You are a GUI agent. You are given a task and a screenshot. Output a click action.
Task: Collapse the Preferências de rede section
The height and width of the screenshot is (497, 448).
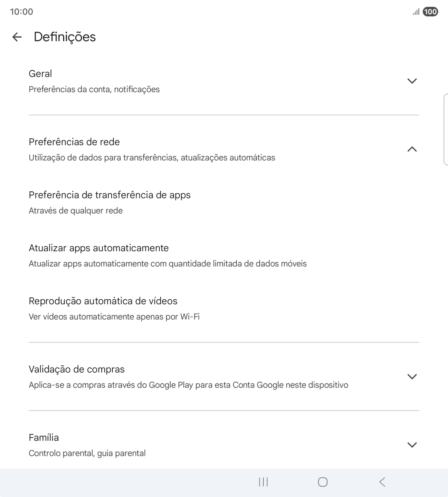coord(412,149)
